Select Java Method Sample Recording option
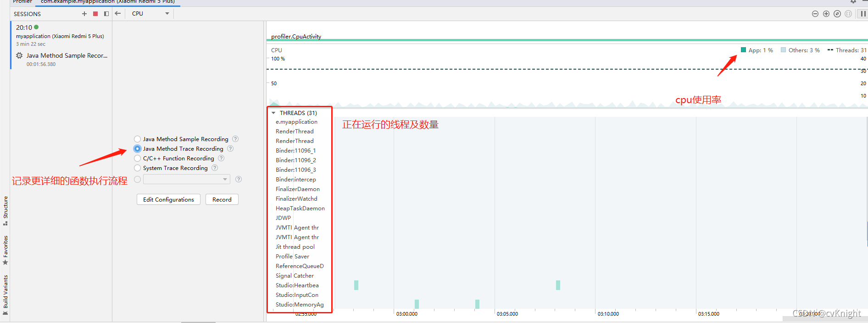 coord(137,139)
